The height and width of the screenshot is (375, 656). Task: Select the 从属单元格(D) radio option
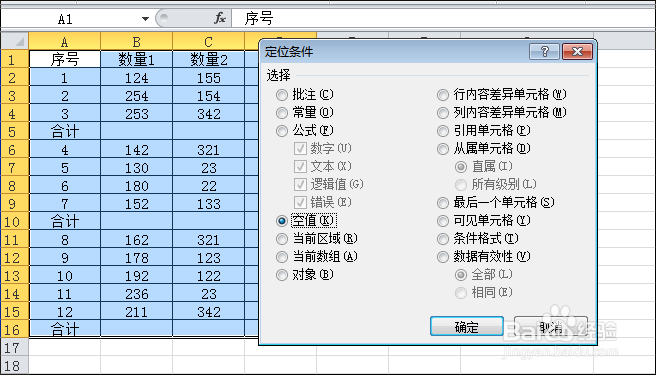click(x=484, y=149)
